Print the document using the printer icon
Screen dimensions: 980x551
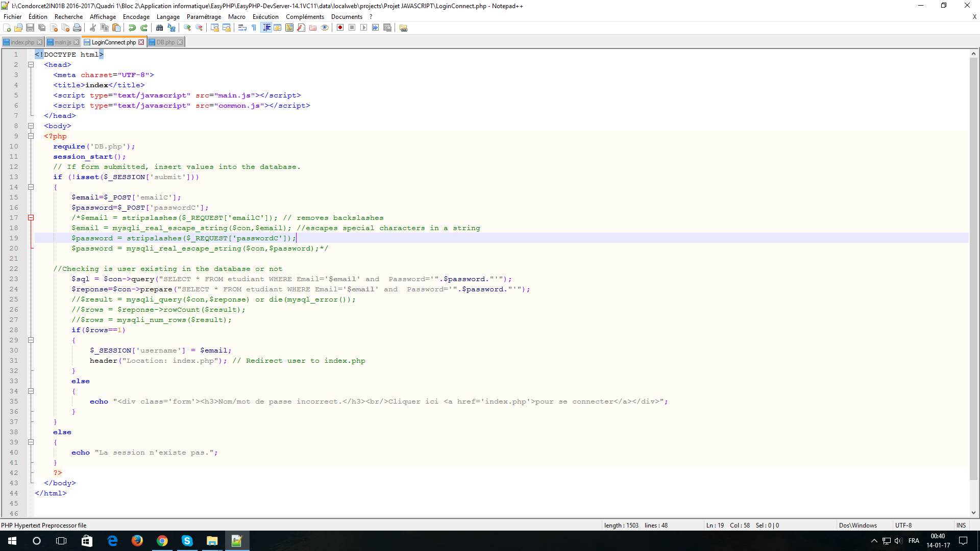(77, 28)
